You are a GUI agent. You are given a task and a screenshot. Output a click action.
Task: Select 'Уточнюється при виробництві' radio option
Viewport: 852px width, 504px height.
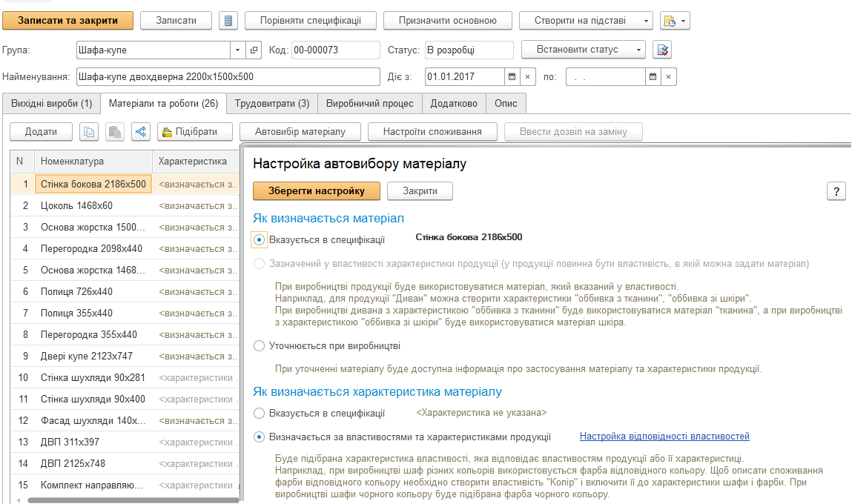259,345
